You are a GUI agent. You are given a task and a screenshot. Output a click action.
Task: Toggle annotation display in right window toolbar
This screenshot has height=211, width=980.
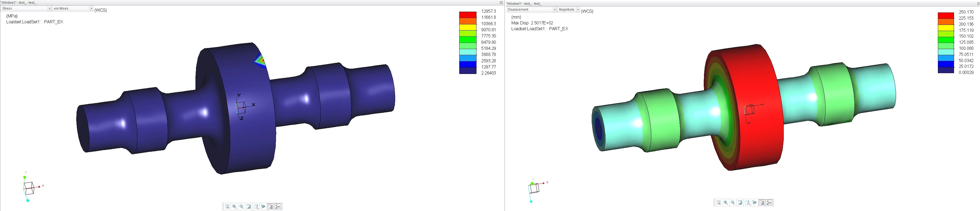coord(762,203)
